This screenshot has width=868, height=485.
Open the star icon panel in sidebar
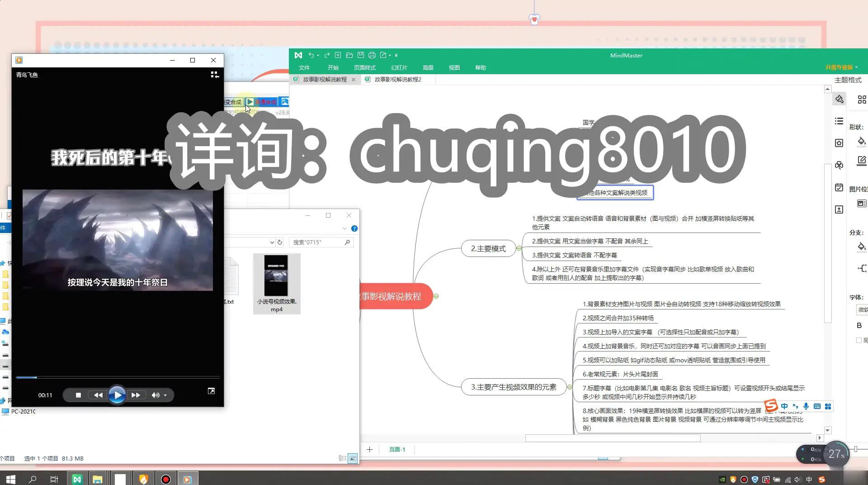coord(840,143)
